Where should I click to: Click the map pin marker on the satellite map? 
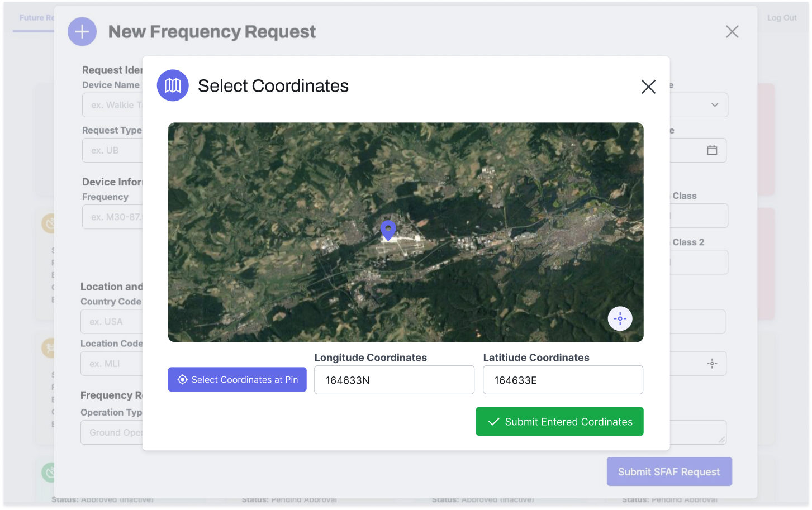tap(388, 229)
